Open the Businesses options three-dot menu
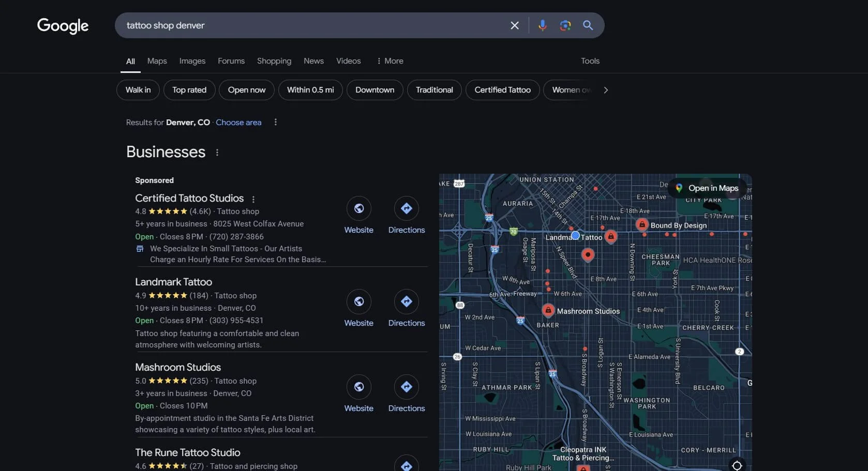The height and width of the screenshot is (471, 868). click(217, 153)
